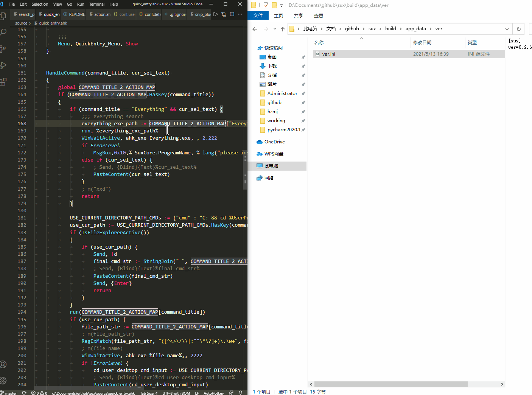Image resolution: width=532 pixels, height=395 pixels.
Task: Expand the chevron after app_data in address bar
Action: pos(431,29)
